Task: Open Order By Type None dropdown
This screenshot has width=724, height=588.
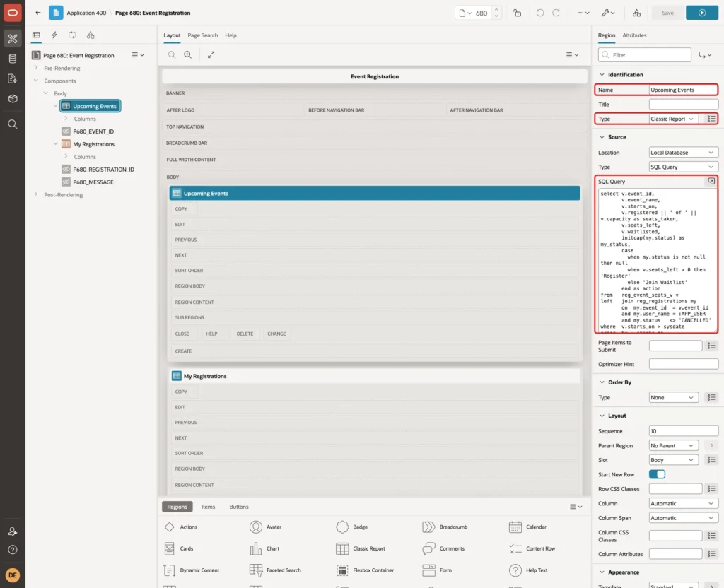Action: pos(673,398)
